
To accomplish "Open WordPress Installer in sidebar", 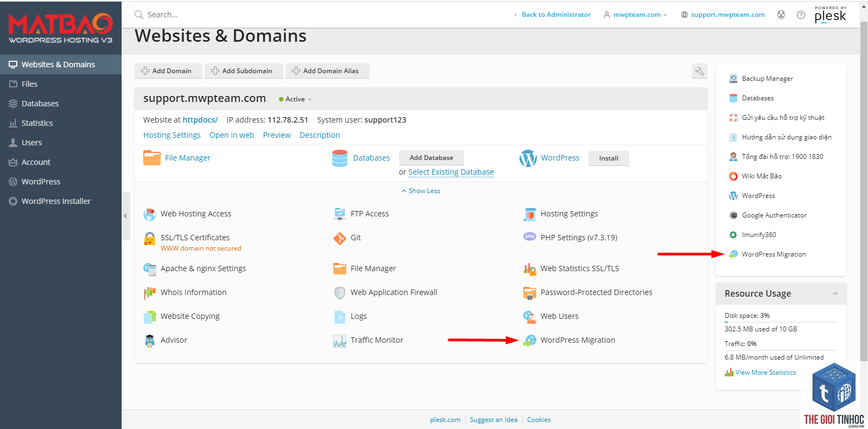I will [61, 201].
